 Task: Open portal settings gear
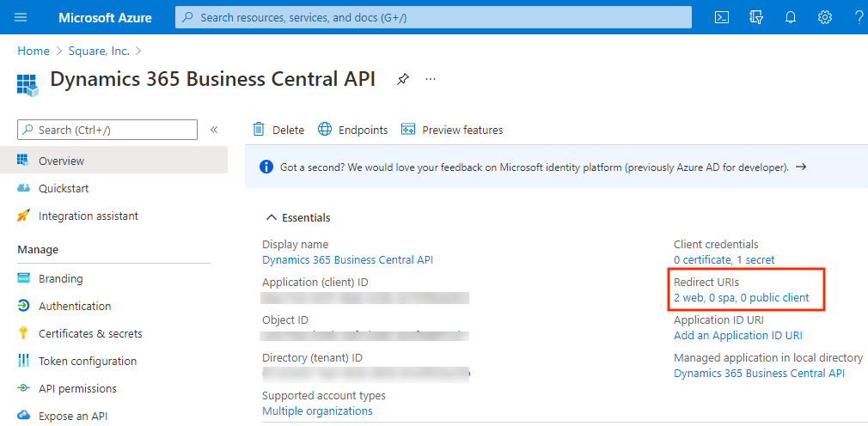coord(825,17)
